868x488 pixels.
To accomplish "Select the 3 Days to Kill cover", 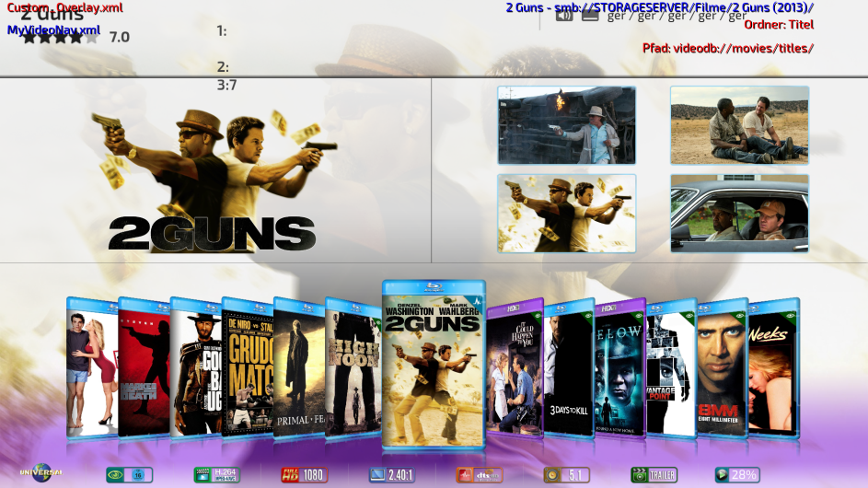I will 569,368.
